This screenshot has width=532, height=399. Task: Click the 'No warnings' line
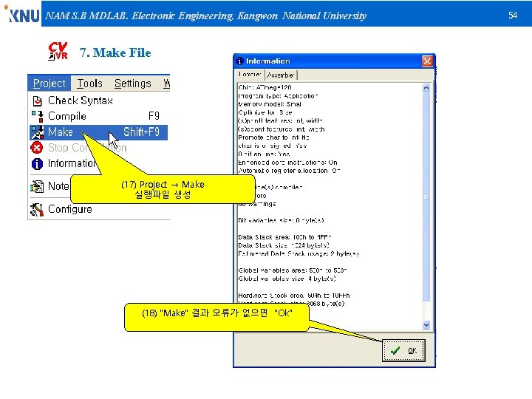point(257,204)
